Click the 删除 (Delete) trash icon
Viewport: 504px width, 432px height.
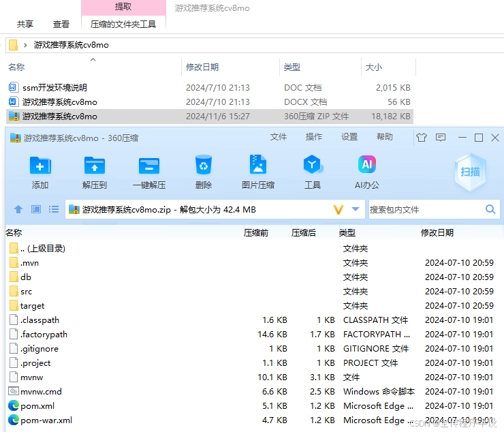tap(204, 165)
